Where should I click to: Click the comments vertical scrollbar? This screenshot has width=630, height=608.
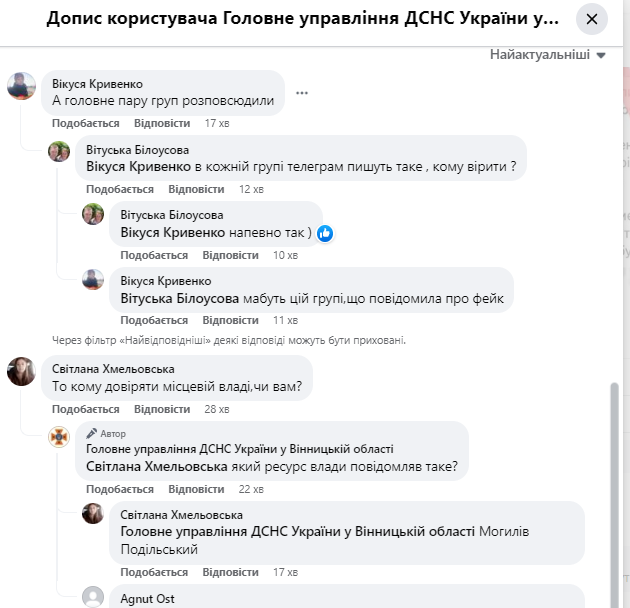(615, 480)
